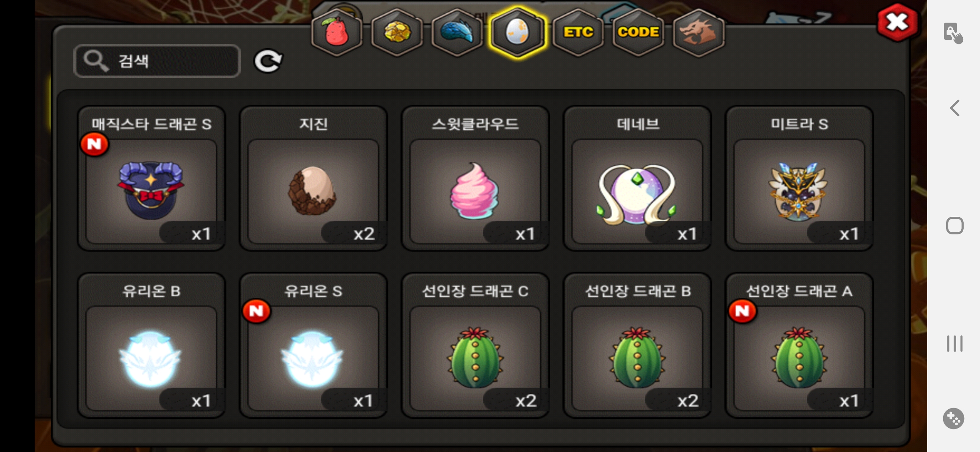Viewport: 980px width, 452px height.
Task: Tap the Android back chevron
Action: (x=955, y=108)
